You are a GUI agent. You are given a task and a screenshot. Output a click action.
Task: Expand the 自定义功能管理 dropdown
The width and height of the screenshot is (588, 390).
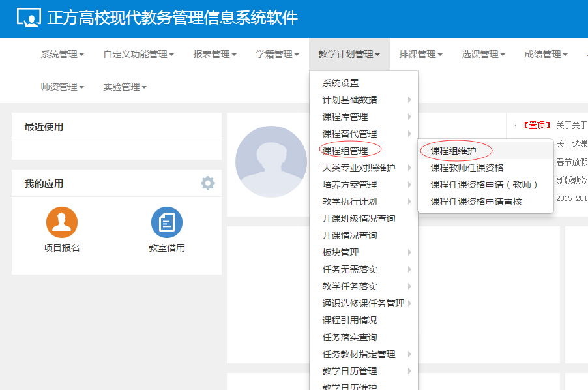pos(138,55)
